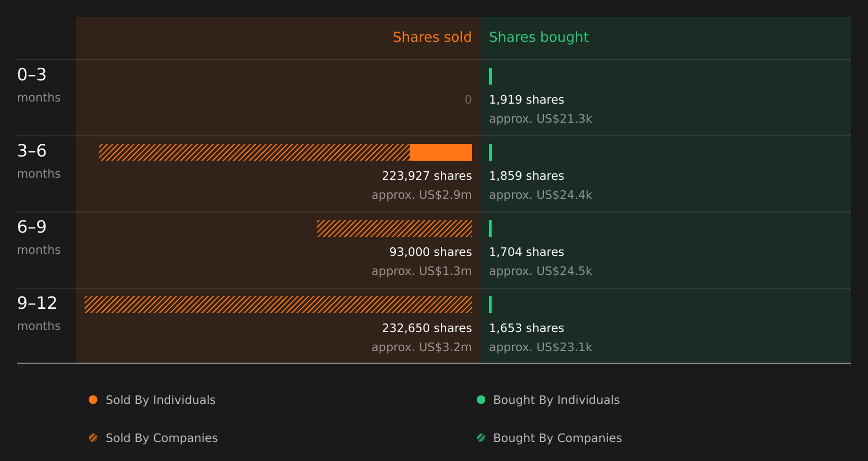Screen dimensions: 868x461
Task: Click approx. US$3.2m amount
Action: point(421,347)
